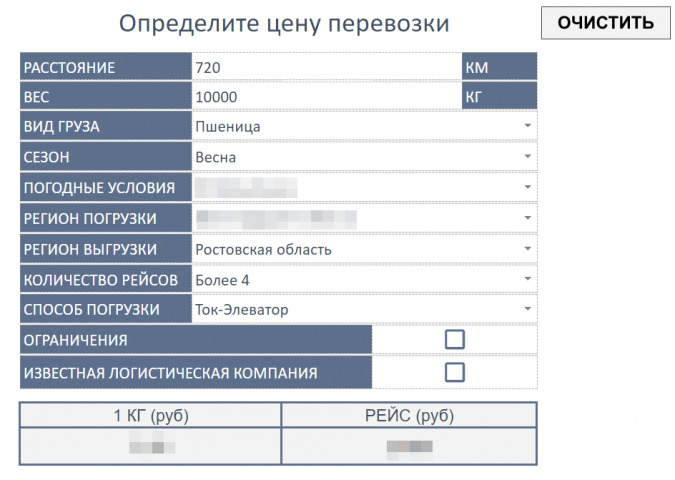The image size is (675, 480).
Task: Enable the ОГРАНИЧЕНИЯ checkbox
Action: [455, 339]
